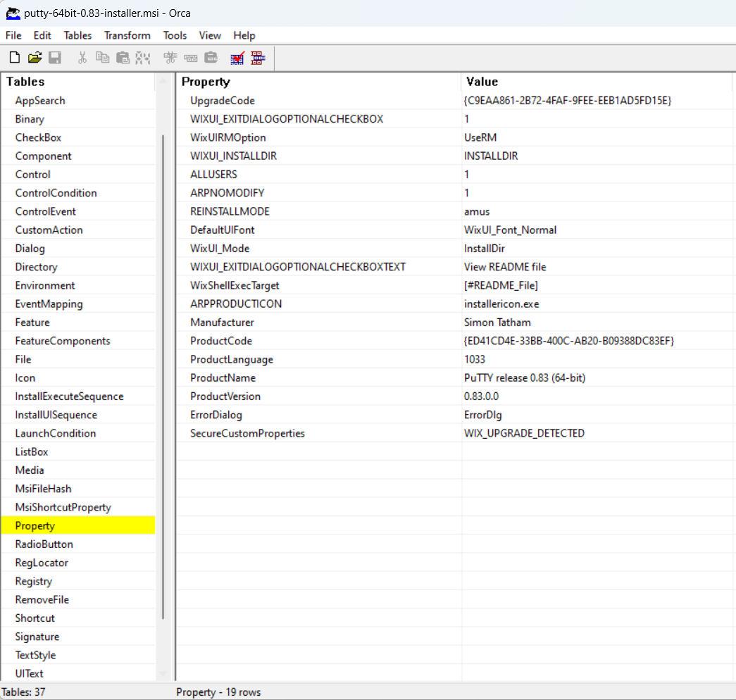736x700 pixels.
Task: Click the Copy icon on the toolbar
Action: click(102, 58)
